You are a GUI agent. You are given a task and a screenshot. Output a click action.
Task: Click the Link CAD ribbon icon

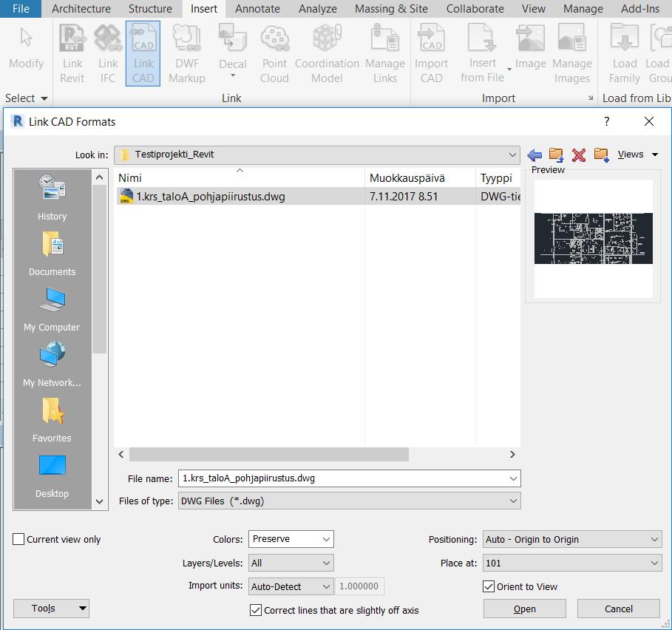coord(143,53)
